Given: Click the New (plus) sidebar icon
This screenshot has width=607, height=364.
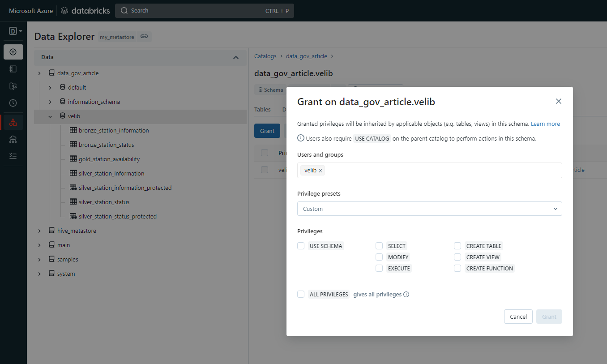Looking at the screenshot, I should pyautogui.click(x=13, y=52).
